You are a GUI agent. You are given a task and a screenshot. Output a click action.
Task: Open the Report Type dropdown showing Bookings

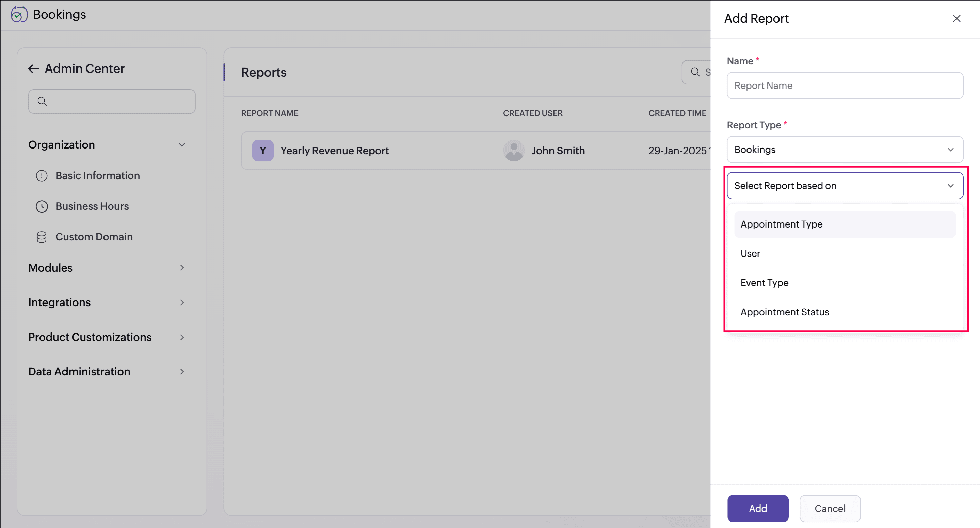tap(845, 150)
